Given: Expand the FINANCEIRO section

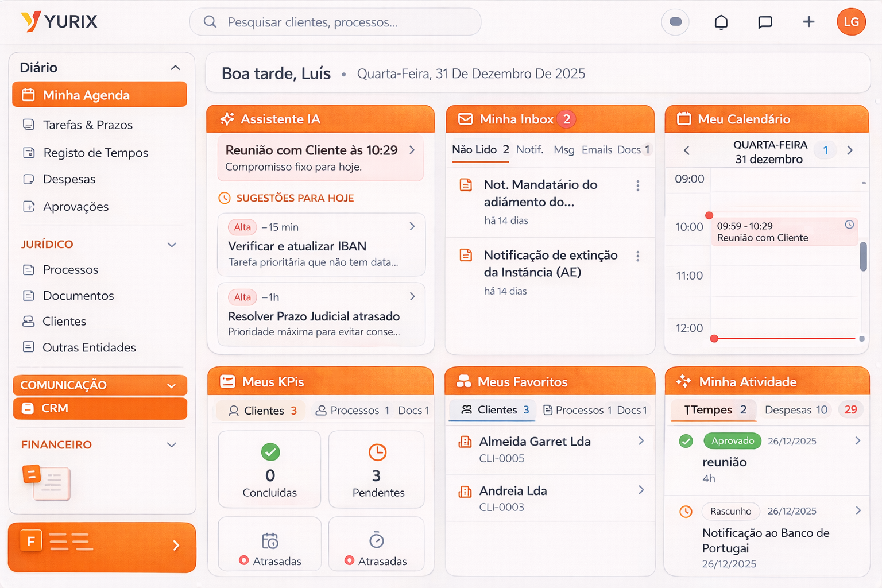Looking at the screenshot, I should [171, 444].
